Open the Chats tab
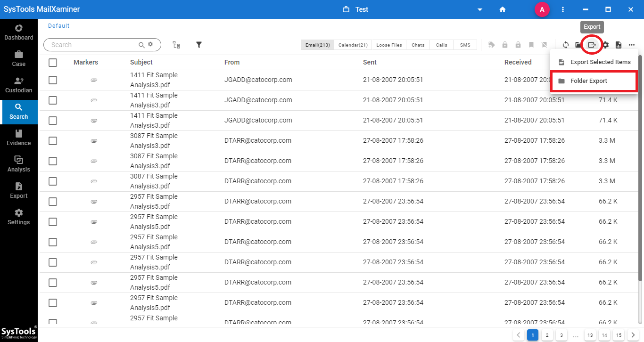 tap(418, 45)
